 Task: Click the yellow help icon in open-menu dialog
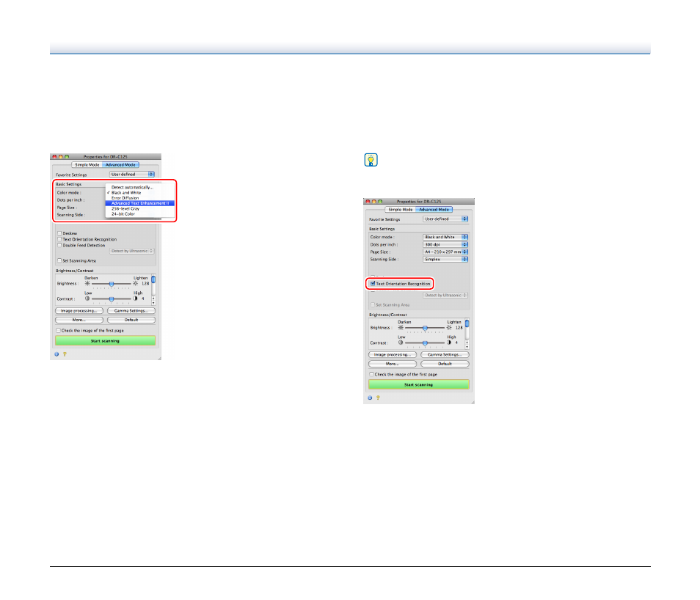click(x=65, y=354)
